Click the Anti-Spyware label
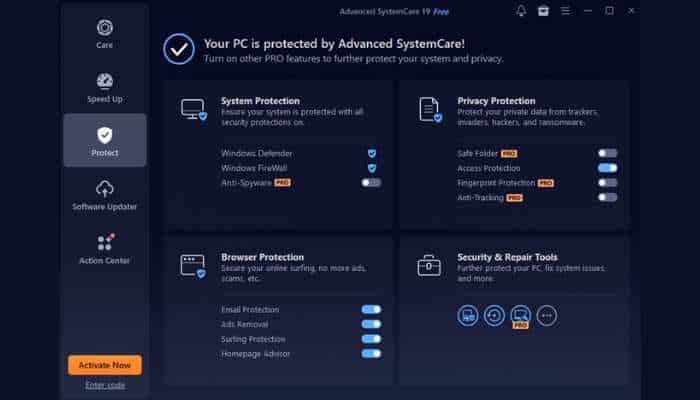700x400 pixels. (x=246, y=183)
